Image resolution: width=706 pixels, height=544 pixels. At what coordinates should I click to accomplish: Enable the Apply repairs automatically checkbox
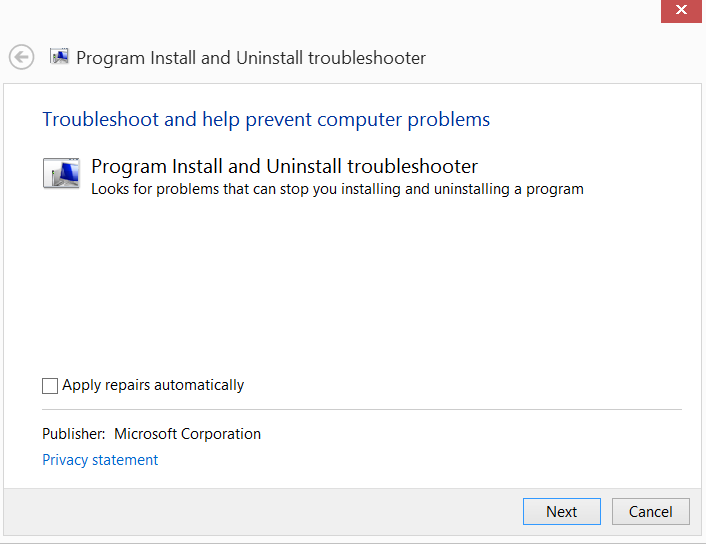50,386
